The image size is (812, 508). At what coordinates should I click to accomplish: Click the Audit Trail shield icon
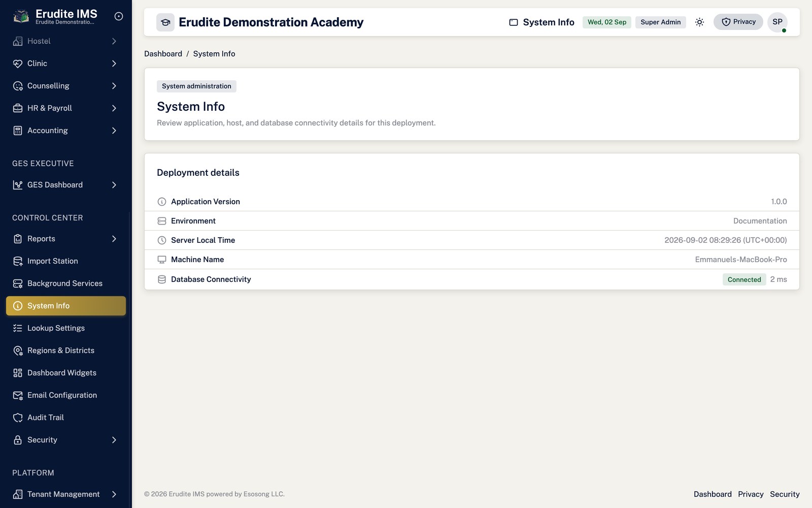point(18,418)
